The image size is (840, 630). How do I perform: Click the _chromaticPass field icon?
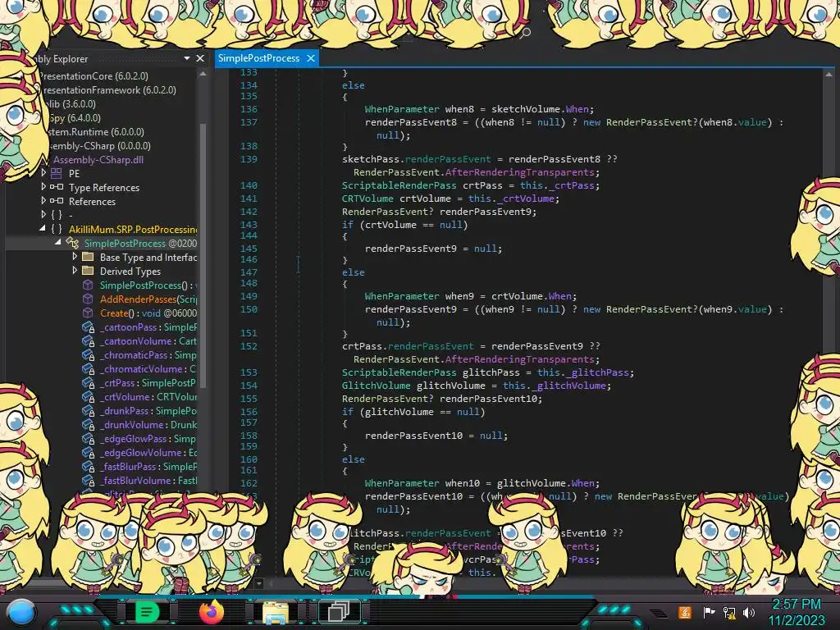[x=88, y=354]
